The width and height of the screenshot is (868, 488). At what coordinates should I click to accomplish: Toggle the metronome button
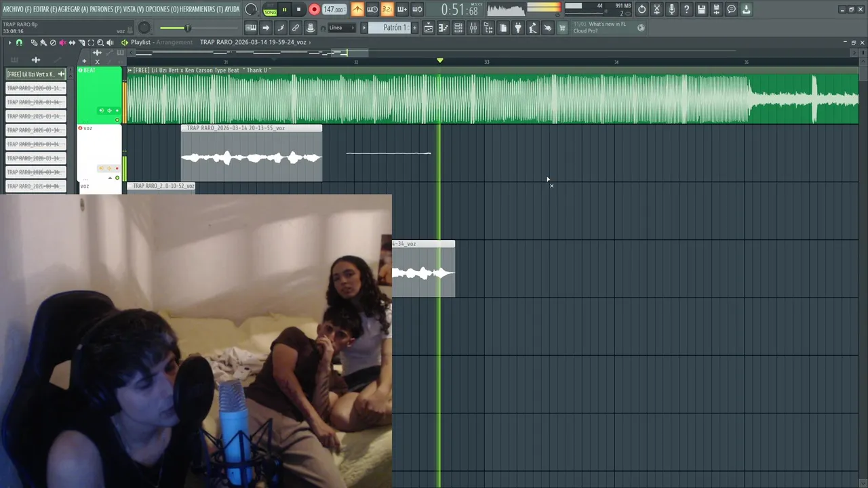[x=357, y=9]
